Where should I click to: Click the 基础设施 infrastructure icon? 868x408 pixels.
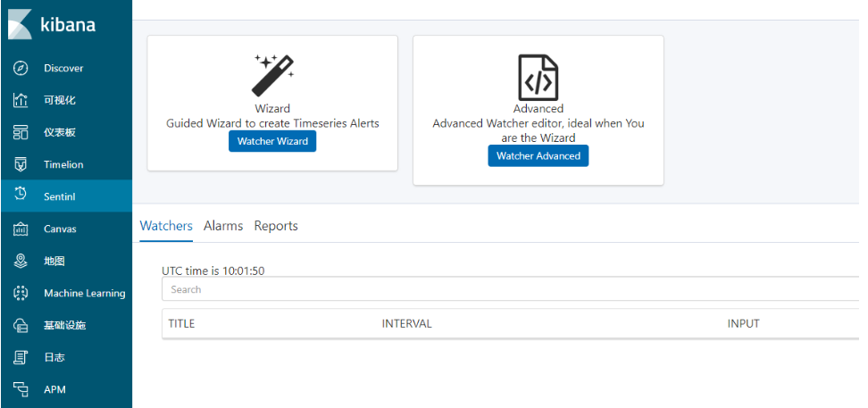click(21, 325)
